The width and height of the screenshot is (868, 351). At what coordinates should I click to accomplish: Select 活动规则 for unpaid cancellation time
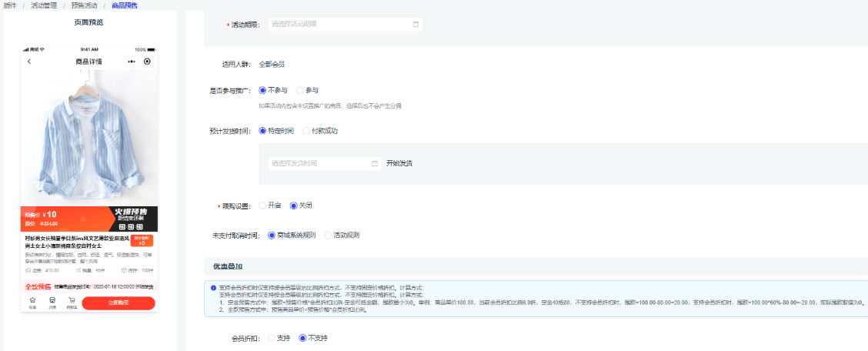[x=329, y=235]
